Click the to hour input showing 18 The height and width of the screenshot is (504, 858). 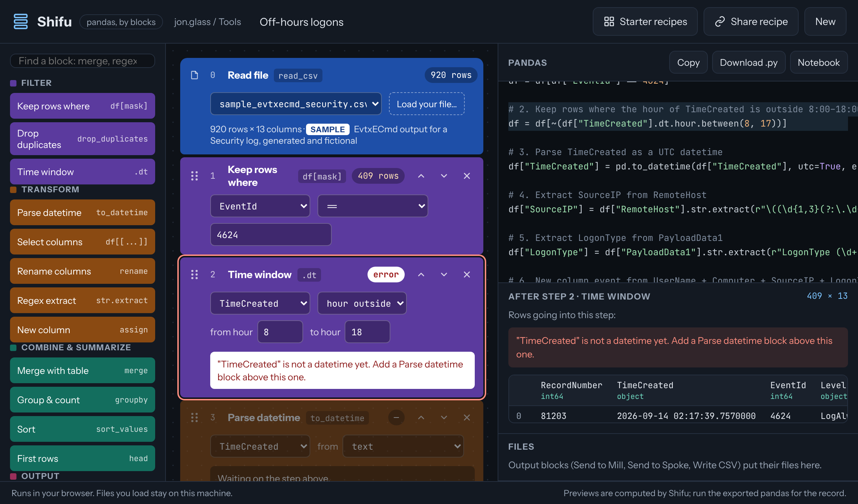tap(367, 332)
